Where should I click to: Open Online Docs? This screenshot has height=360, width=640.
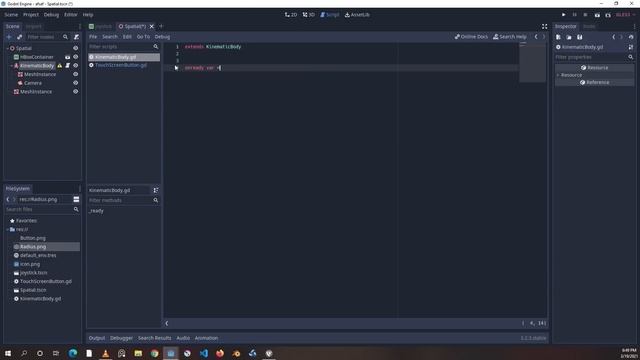(x=471, y=37)
